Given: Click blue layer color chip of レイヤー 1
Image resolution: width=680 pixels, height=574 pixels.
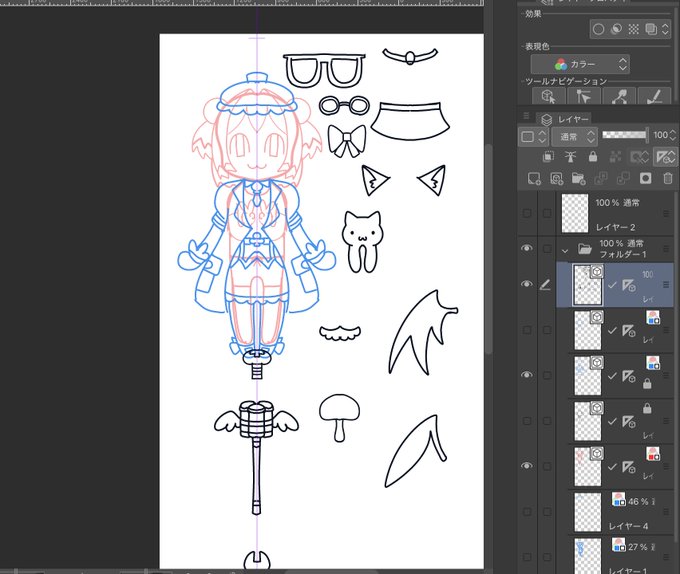Looking at the screenshot, I should 619,545.
